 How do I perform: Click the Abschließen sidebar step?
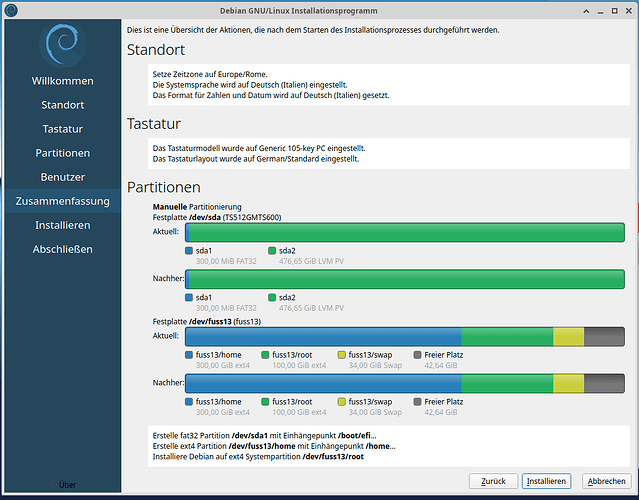(63, 249)
